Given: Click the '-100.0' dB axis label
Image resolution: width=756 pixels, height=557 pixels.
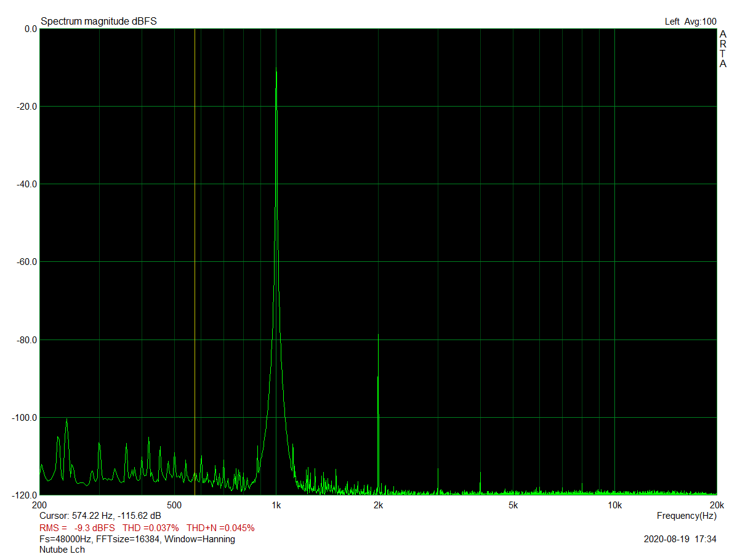Looking at the screenshot, I should tap(25, 418).
